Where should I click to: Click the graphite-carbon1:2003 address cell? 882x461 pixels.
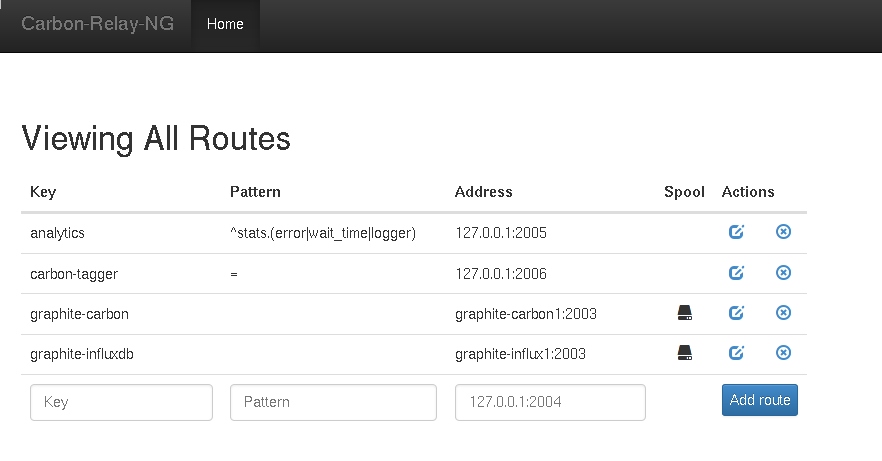click(525, 314)
